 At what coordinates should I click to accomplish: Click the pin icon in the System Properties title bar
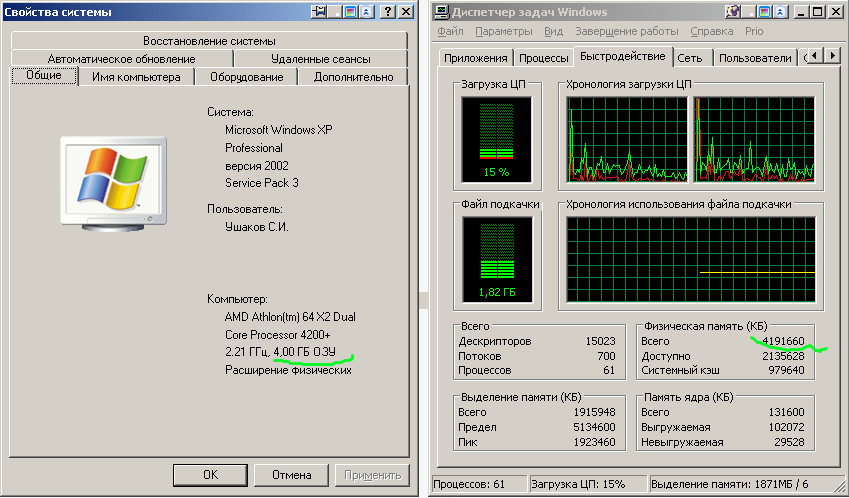(x=318, y=11)
